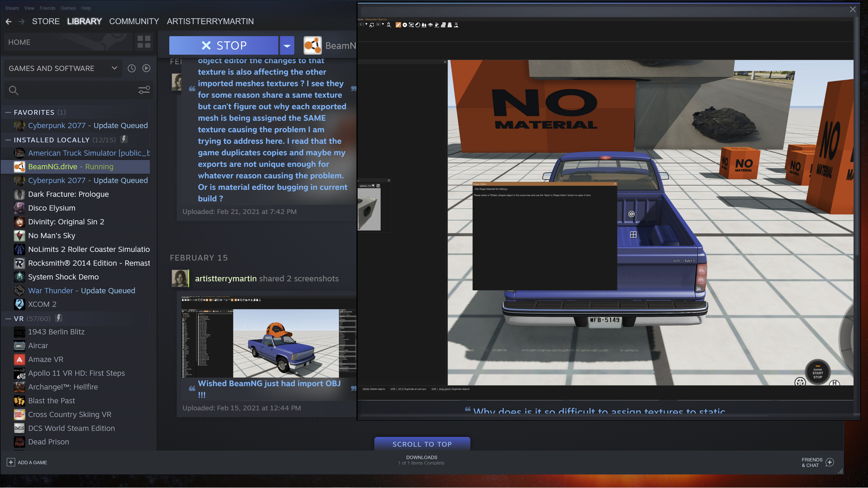Click the BeamNG.drive icon beside the Stop button
868x488 pixels.
point(313,45)
